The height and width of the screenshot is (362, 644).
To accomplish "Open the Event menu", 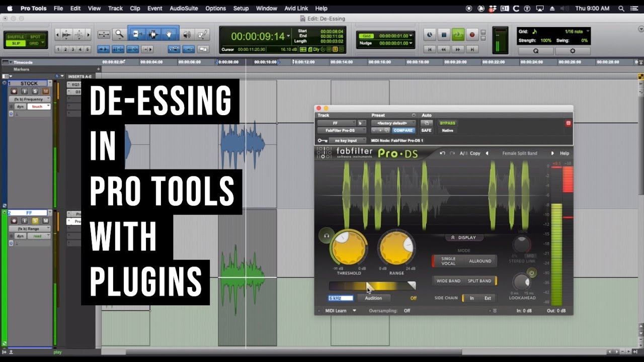I will point(154,9).
